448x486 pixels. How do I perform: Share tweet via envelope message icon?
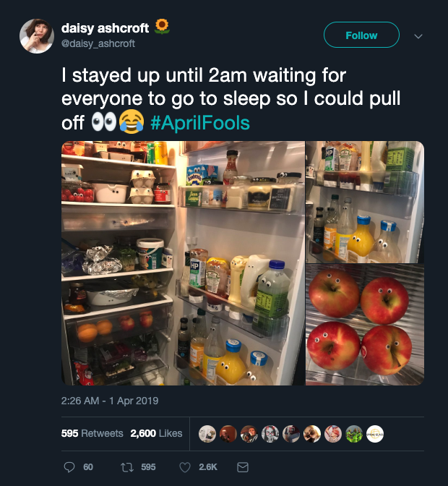[242, 467]
